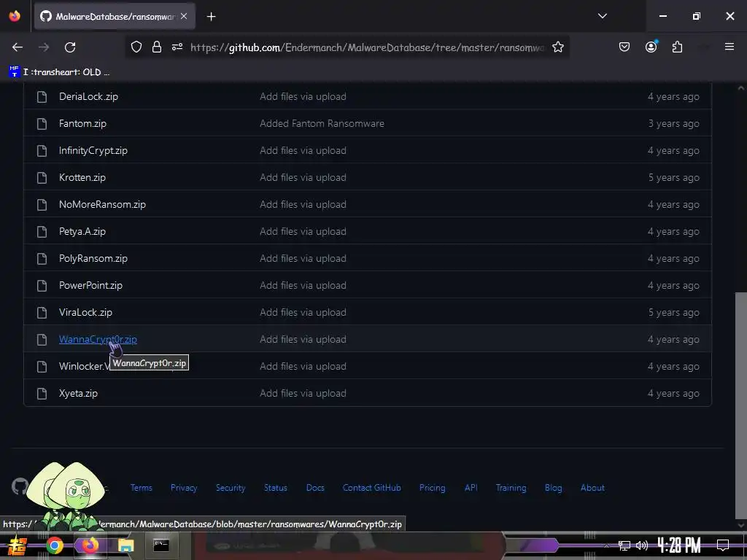Open Contact GitHub footer link
This screenshot has width=747, height=560.
click(371, 488)
